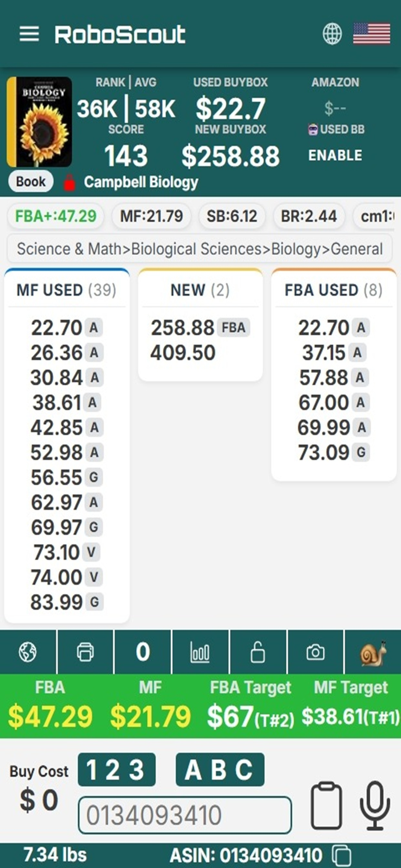Tap the unlock padlock toolbar icon
The image size is (401, 868).
(258, 652)
